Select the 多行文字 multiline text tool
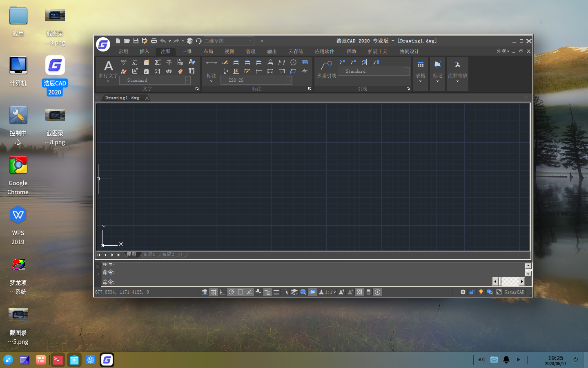This screenshot has width=588, height=368. (108, 70)
